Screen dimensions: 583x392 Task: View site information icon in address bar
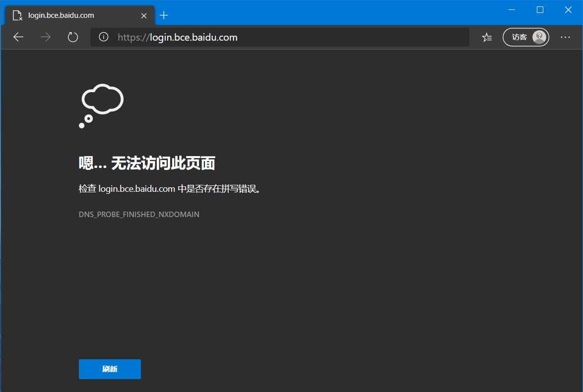tap(103, 37)
